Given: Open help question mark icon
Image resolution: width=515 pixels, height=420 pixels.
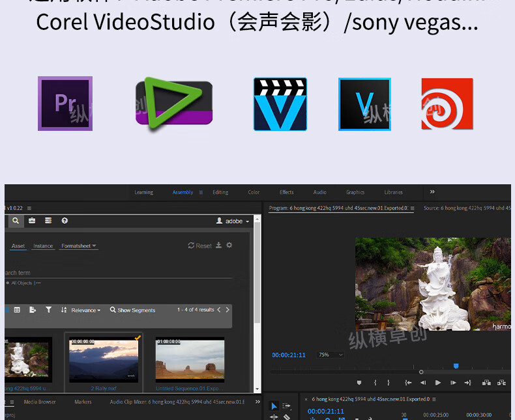Looking at the screenshot, I should [65, 221].
